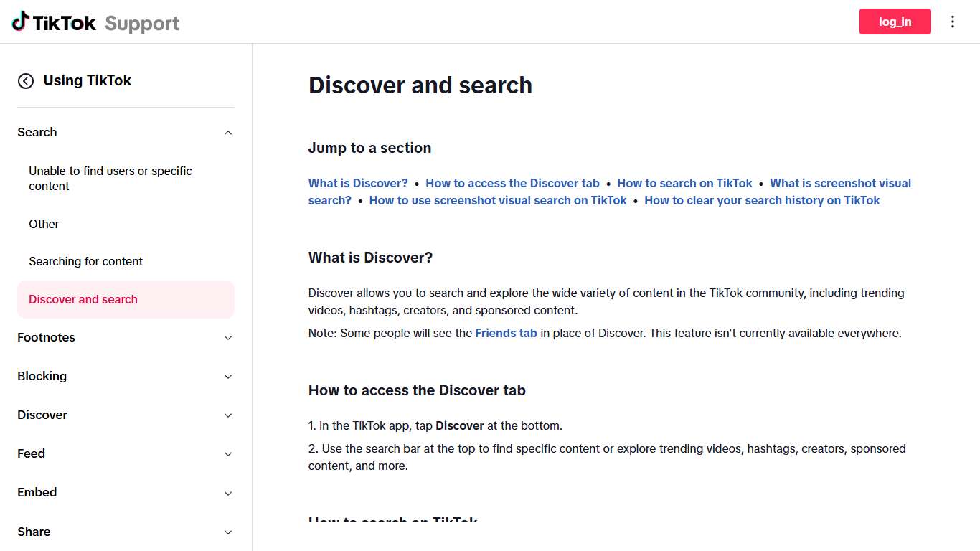
Task: Click 'How to clear your search history' link
Action: coord(761,200)
